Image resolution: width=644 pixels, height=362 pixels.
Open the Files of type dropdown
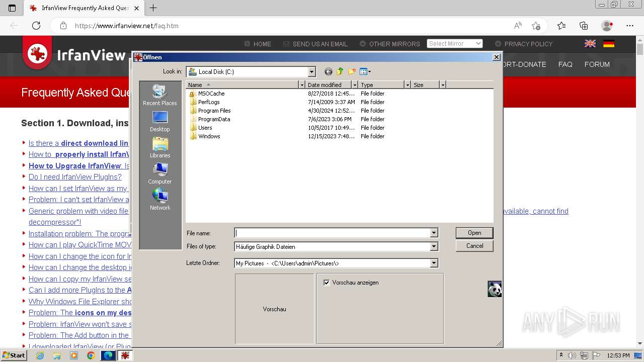434,247
